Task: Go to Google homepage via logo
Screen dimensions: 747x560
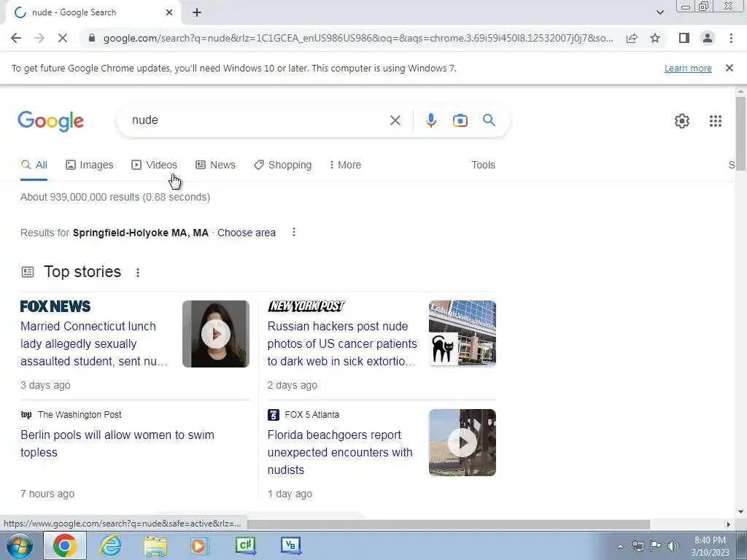Action: [51, 121]
